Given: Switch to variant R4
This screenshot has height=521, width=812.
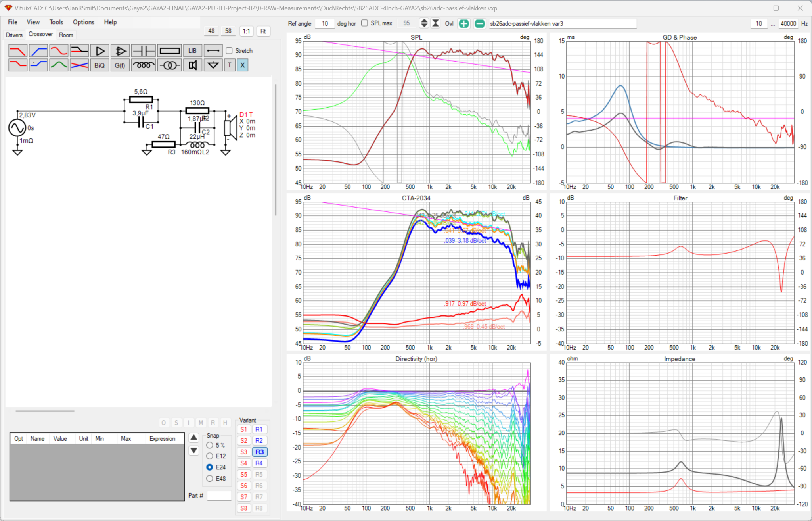Looking at the screenshot, I should tap(259, 463).
